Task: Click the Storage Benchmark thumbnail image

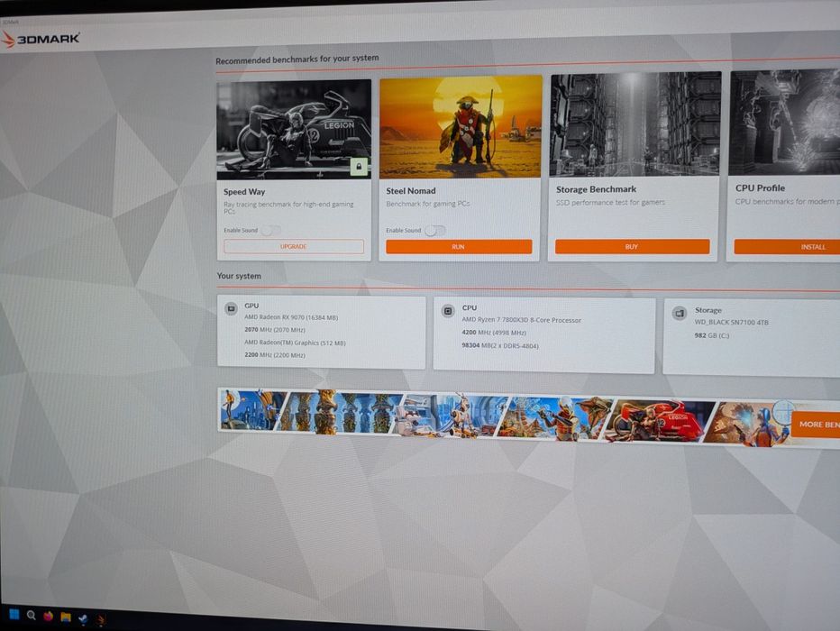Action: 635,124
